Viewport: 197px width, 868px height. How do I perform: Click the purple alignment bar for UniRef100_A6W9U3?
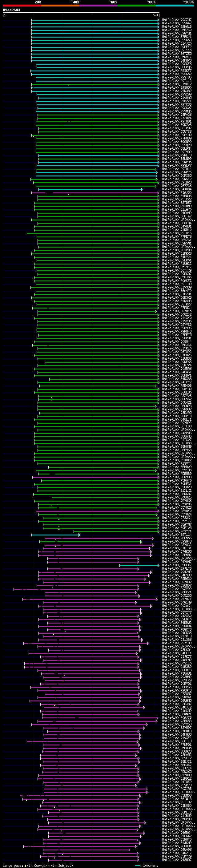tap(96, 477)
